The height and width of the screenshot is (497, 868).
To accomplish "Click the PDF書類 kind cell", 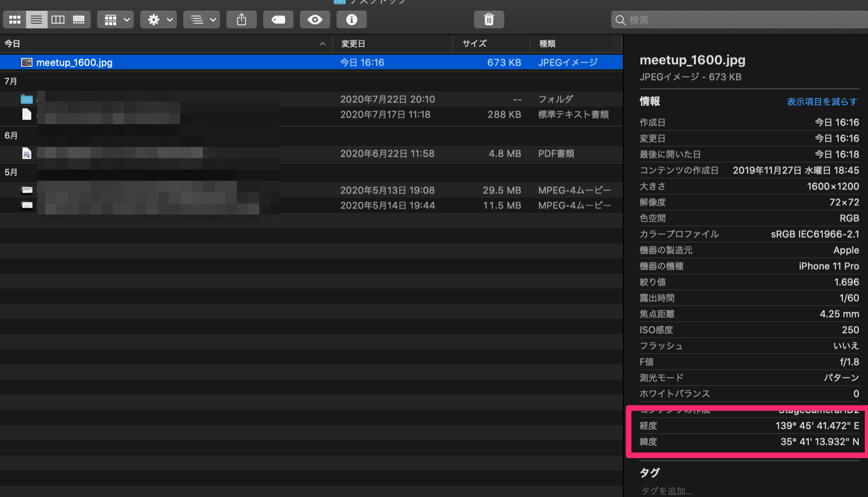I will (x=556, y=154).
